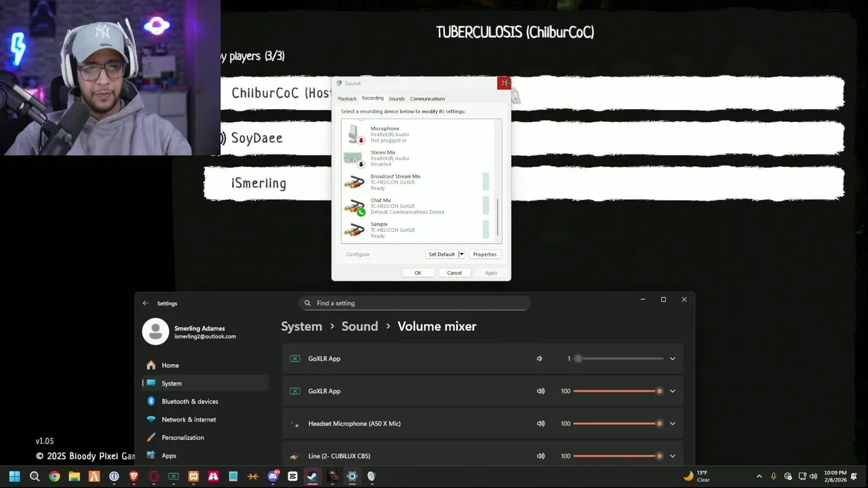The image size is (868, 488).
Task: Open Set Default dropdown arrow
Action: click(x=461, y=254)
